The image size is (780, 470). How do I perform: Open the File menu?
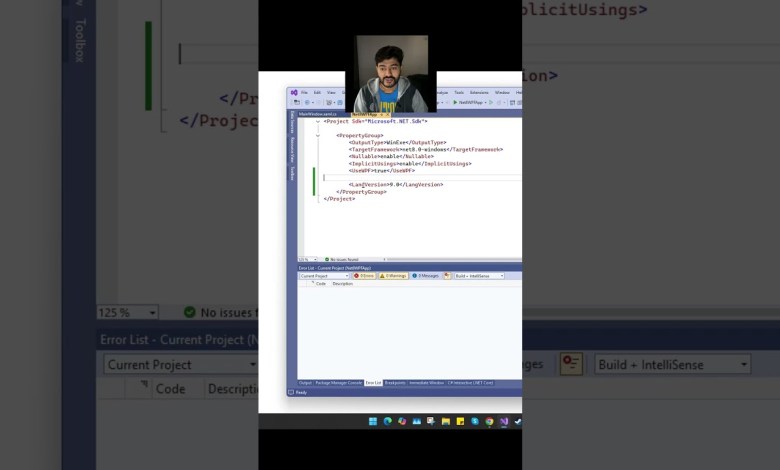point(304,93)
